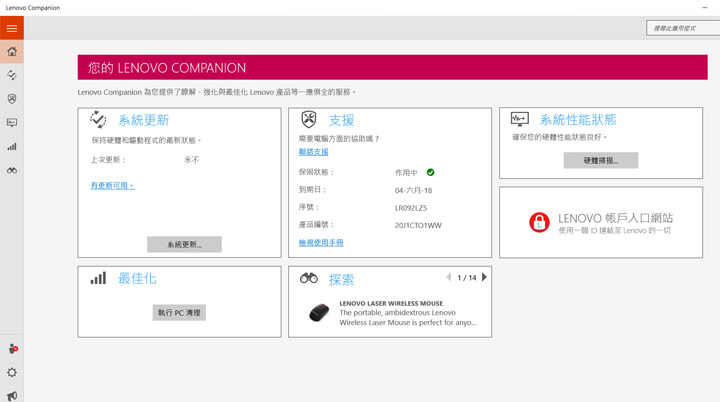Screen dimensions: 720x402
Task: Open System Health monitor sidebar icon
Action: (12, 123)
